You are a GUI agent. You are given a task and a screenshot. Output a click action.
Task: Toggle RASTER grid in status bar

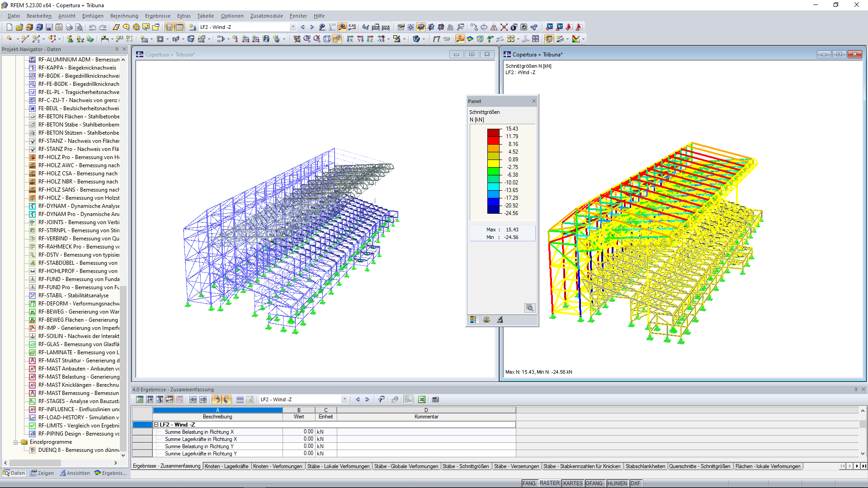pyautogui.click(x=549, y=483)
